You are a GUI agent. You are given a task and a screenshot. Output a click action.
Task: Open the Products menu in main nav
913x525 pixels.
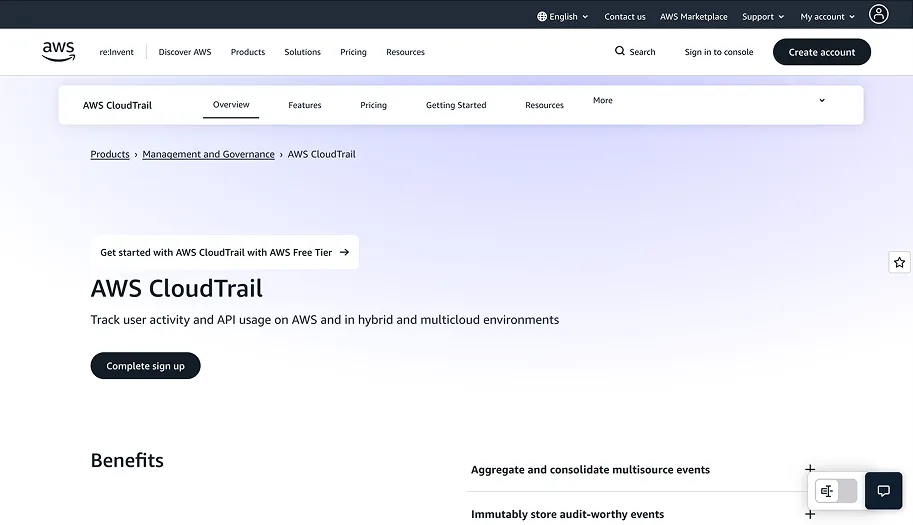pos(247,52)
